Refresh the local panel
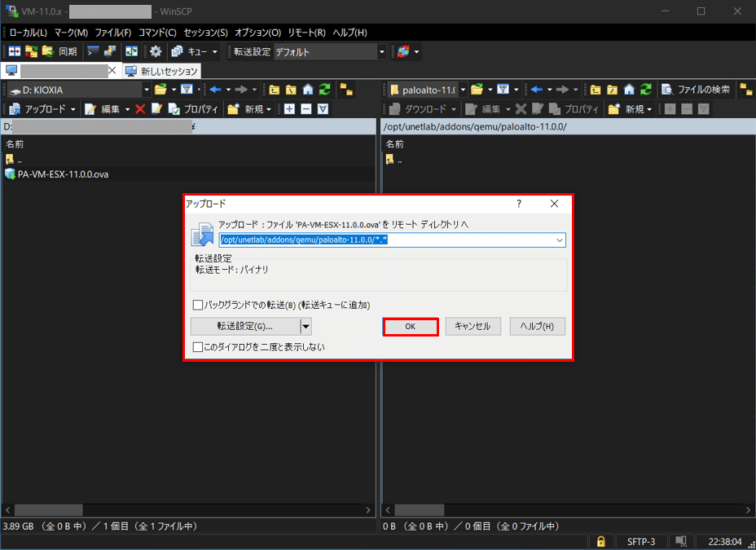 (324, 90)
